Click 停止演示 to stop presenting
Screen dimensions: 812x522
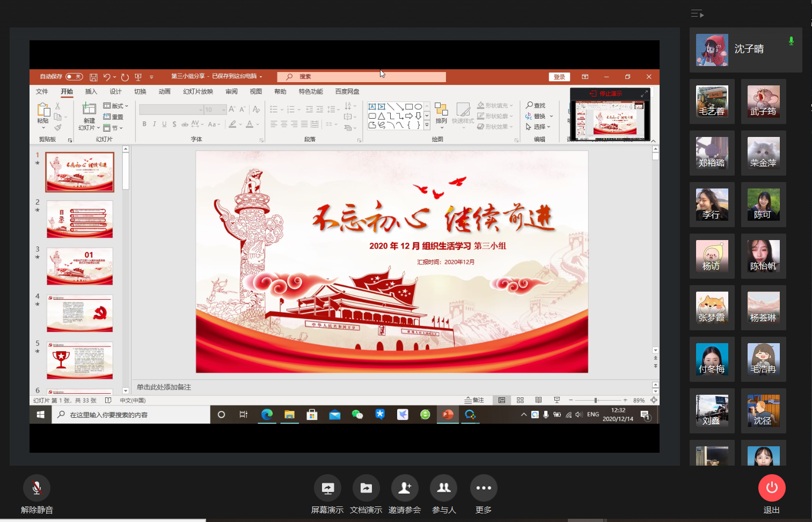tap(606, 93)
